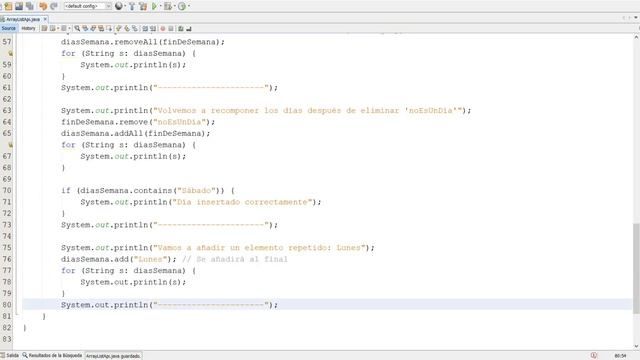Click line number 80 in gutter
The height and width of the screenshot is (360, 640).
(x=7, y=304)
